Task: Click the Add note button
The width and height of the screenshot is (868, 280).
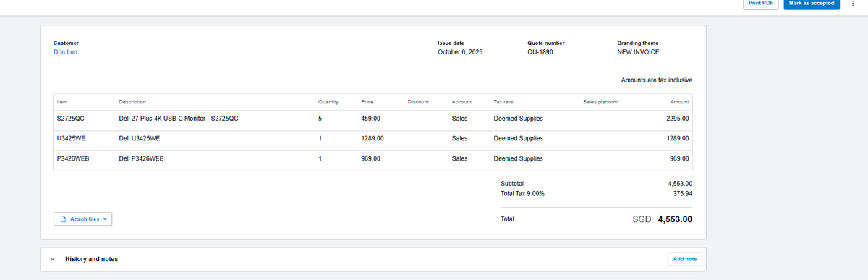Action: coord(684,259)
